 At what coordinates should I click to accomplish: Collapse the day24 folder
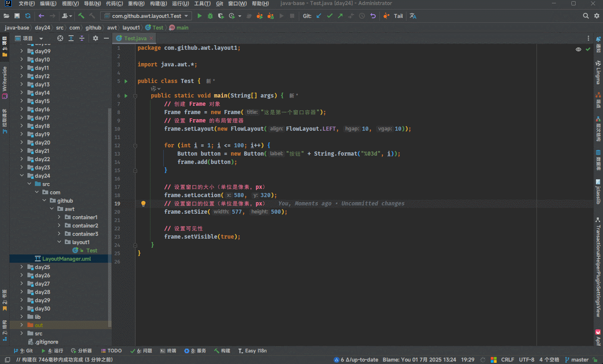click(22, 176)
